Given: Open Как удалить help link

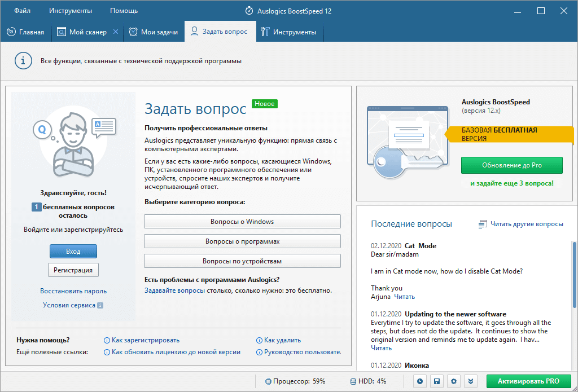Looking at the screenshot, I should click(282, 340).
